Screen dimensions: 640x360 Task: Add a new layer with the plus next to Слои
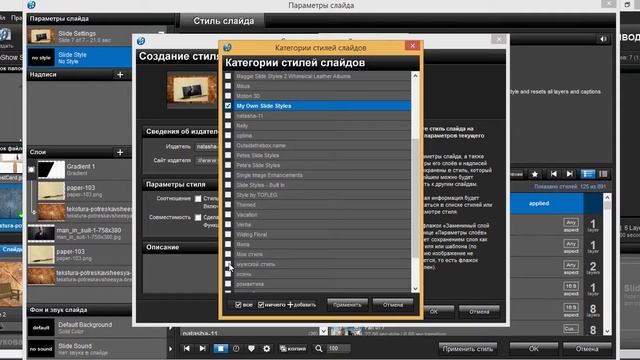click(x=120, y=152)
